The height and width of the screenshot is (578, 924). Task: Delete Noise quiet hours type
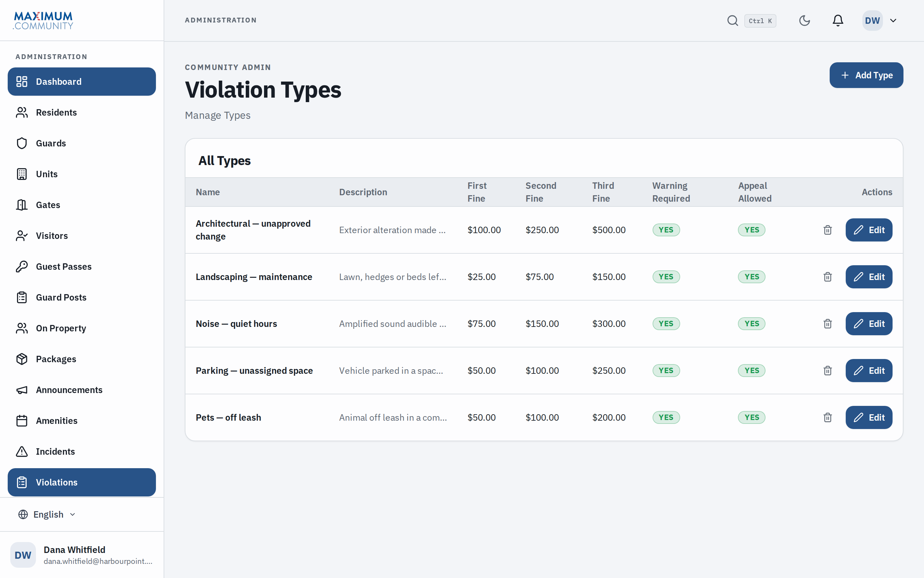pyautogui.click(x=827, y=324)
